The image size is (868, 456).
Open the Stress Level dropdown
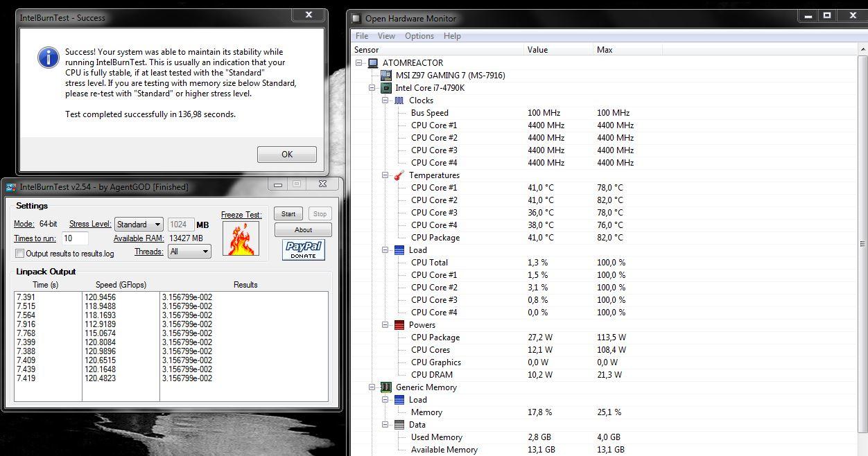pyautogui.click(x=139, y=225)
